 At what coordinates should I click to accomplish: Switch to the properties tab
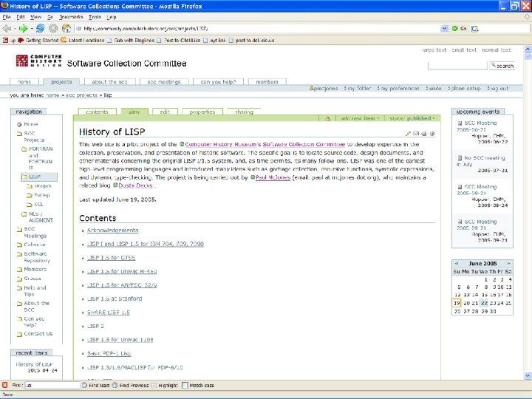pos(202,112)
